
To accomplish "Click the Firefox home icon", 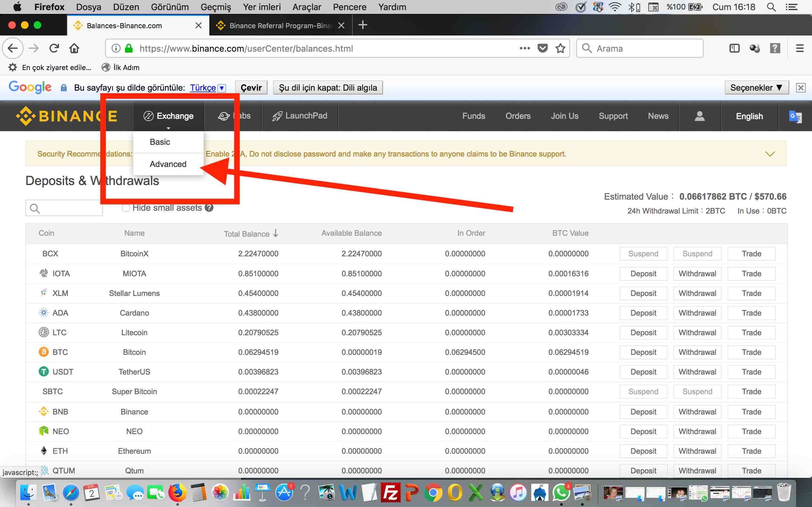I will click(x=74, y=48).
